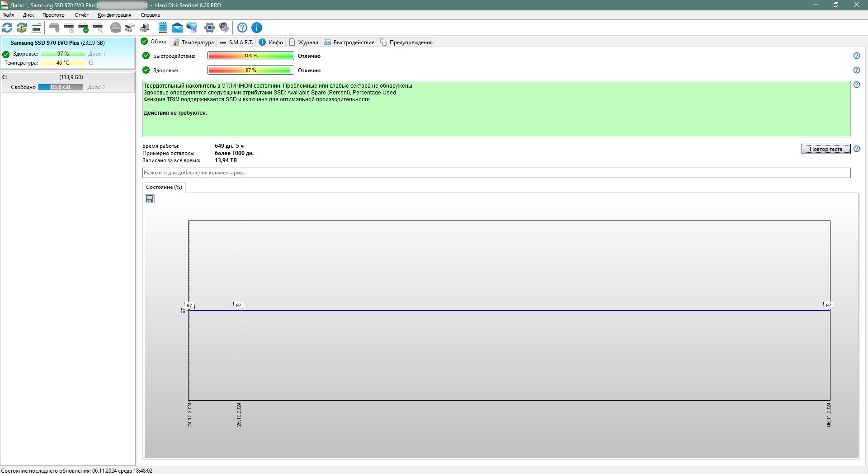This screenshot has height=474, width=868.
Task: Open the Файл menu
Action: coord(8,15)
